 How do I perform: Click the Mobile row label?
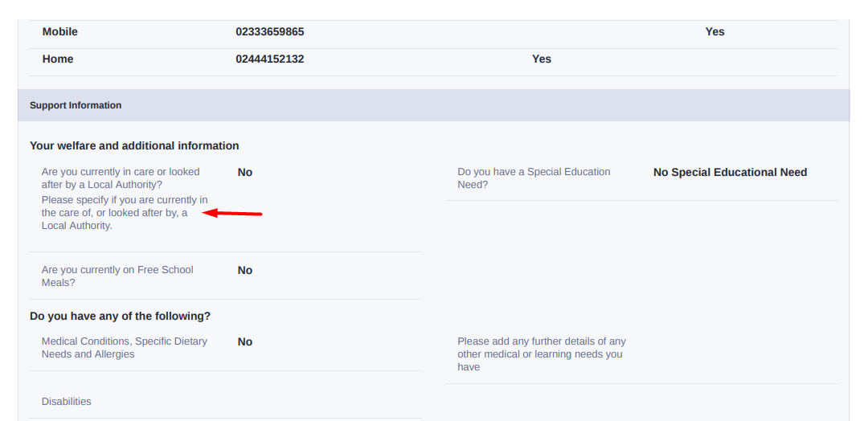coord(60,32)
